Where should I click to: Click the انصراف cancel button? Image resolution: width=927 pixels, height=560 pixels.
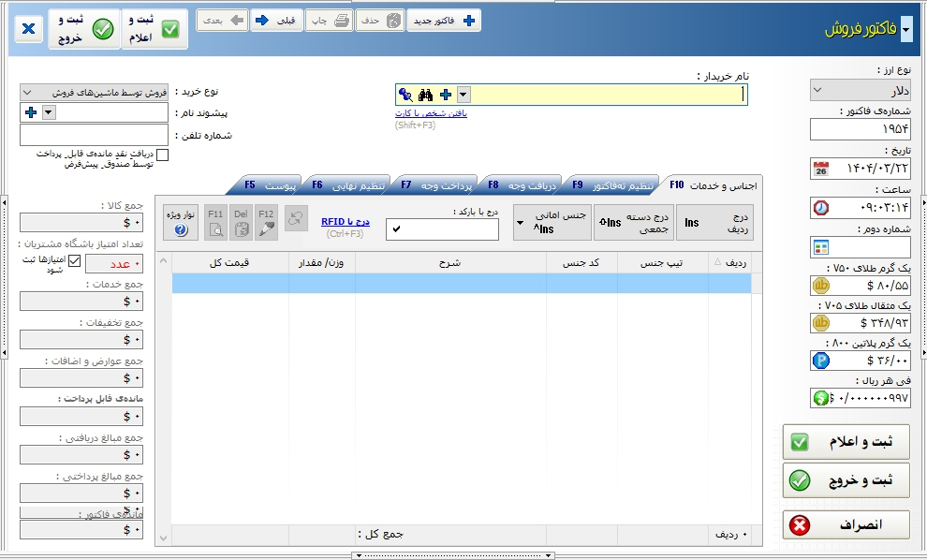[846, 525]
